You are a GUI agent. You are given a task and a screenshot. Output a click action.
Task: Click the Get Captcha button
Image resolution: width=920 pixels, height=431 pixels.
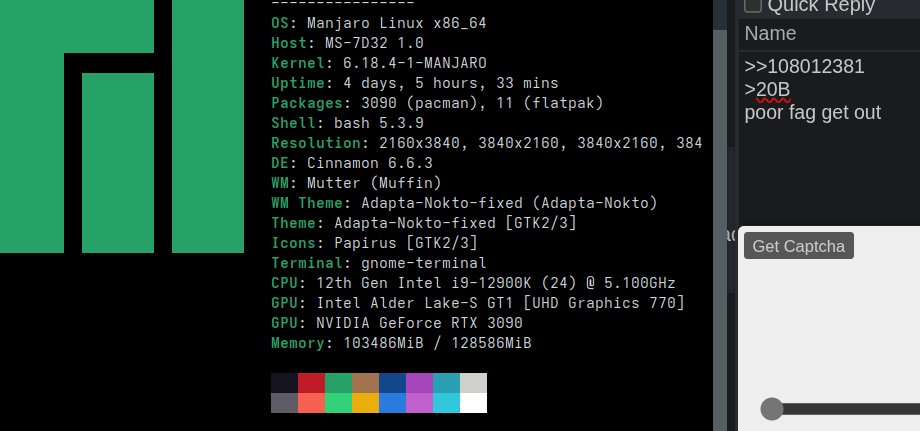click(x=799, y=246)
